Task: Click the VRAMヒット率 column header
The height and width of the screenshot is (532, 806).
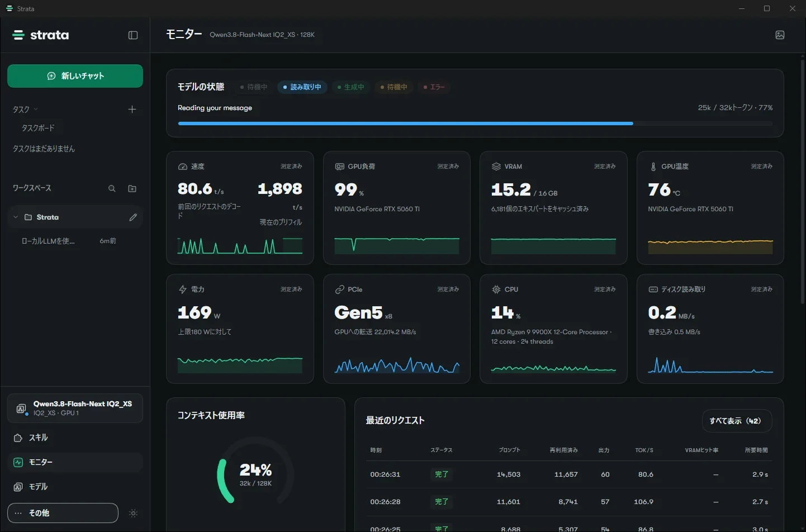Action: click(701, 450)
